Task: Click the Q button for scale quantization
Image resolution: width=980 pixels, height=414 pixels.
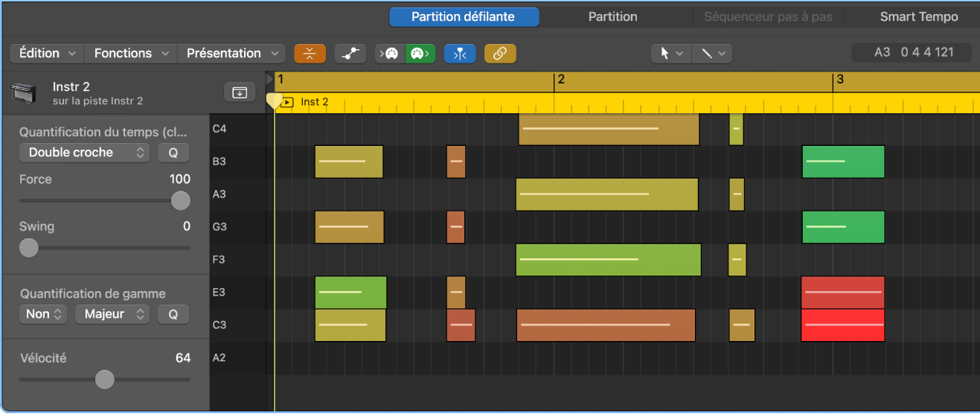Action: coord(173,314)
